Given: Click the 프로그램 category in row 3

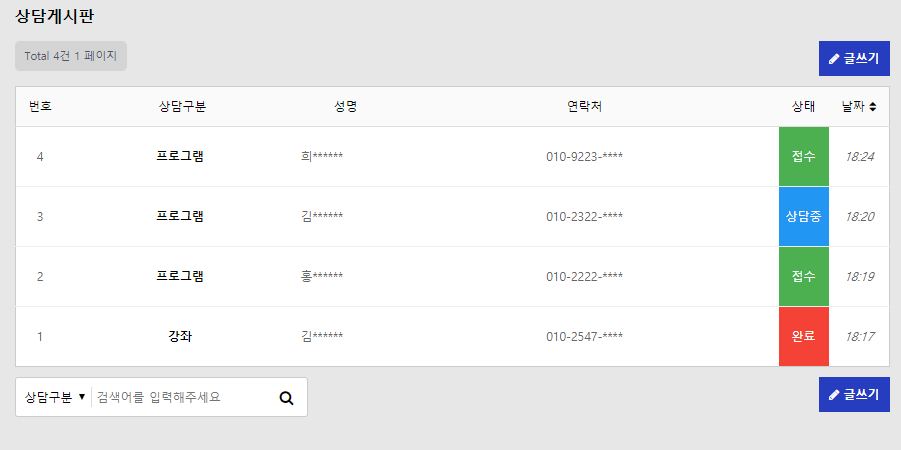Looking at the screenshot, I should coord(180,217).
